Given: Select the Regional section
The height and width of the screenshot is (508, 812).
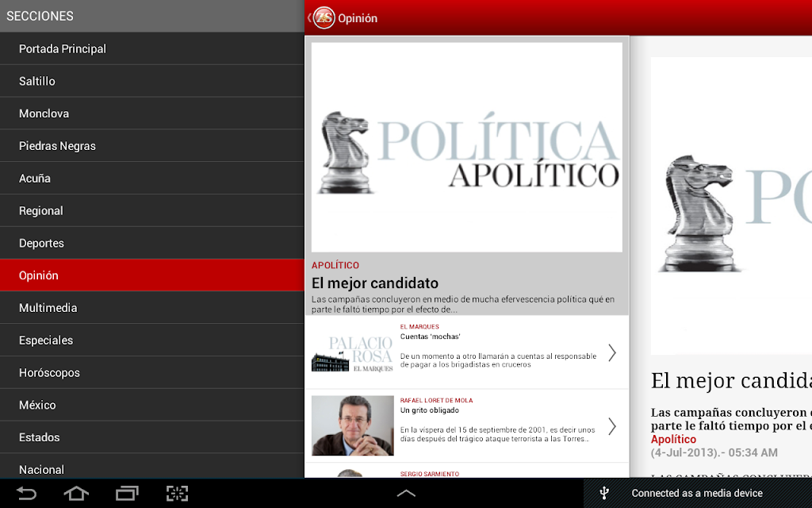Looking at the screenshot, I should pyautogui.click(x=151, y=211).
